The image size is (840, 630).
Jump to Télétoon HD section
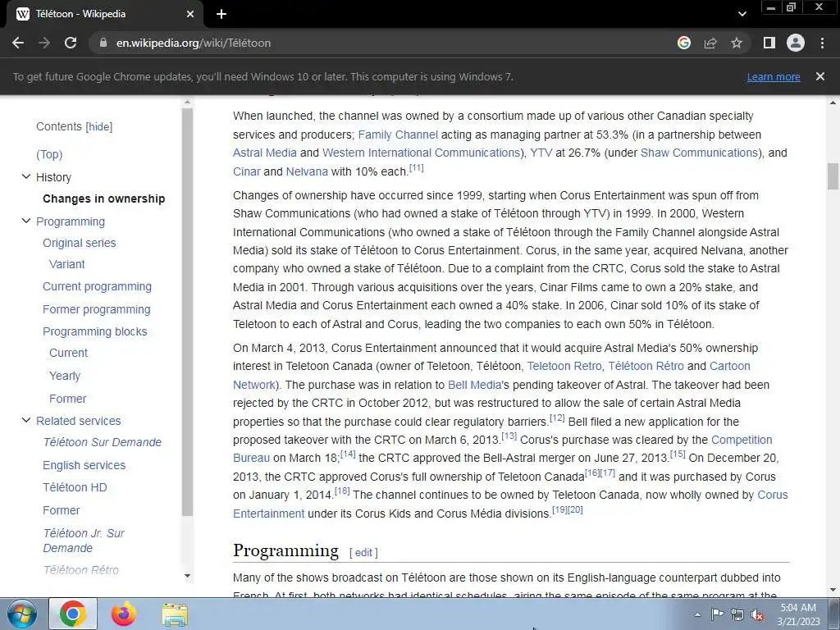click(75, 487)
